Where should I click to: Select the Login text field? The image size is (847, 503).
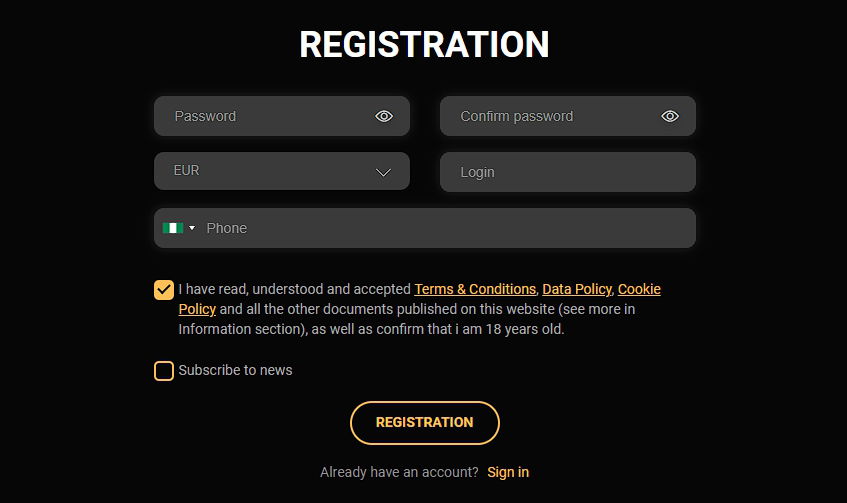[567, 172]
